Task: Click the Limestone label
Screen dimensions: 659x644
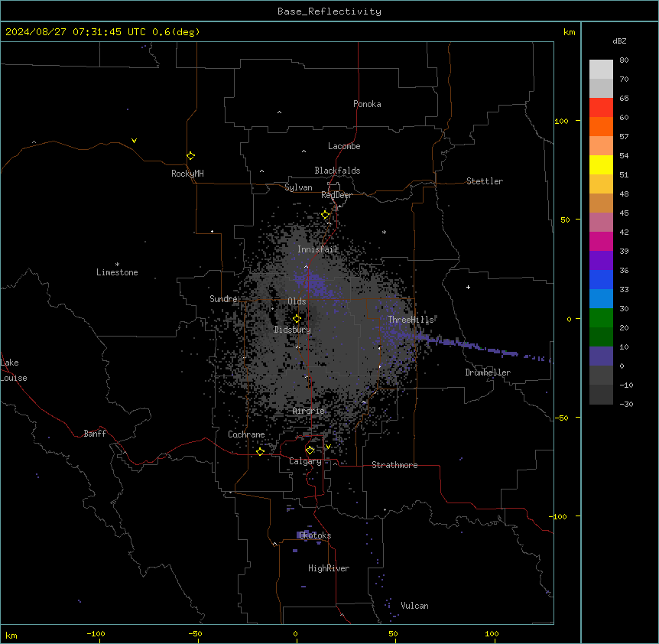Action: pos(117,272)
